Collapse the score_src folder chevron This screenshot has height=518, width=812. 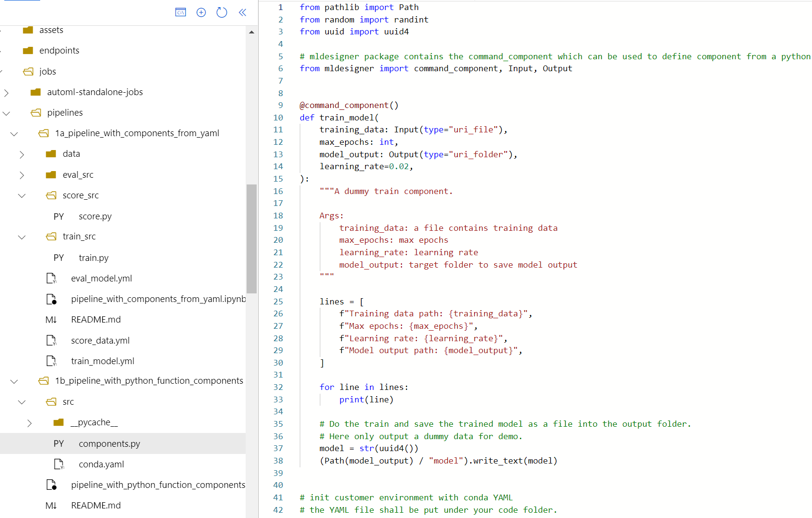coord(22,196)
